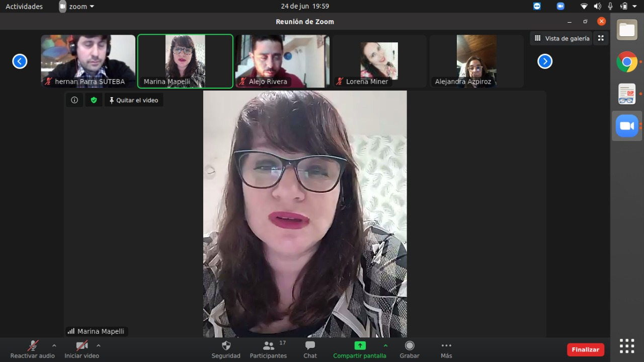Click Finalizar to end the meeting

pos(585,349)
